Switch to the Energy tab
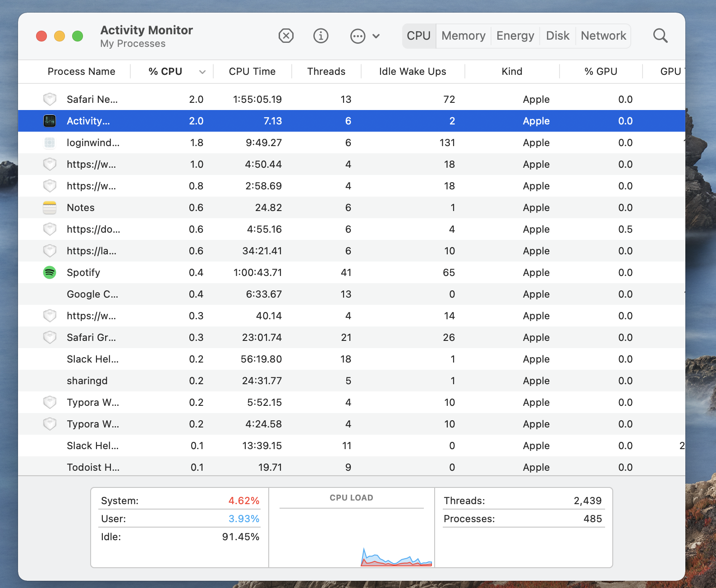This screenshot has height=588, width=716. [x=515, y=36]
